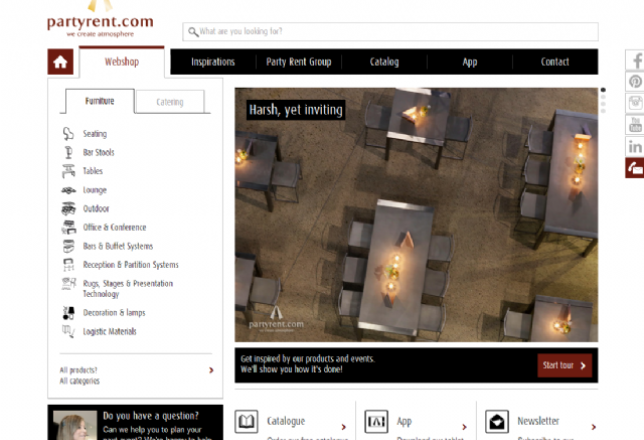Click the partyrent.com logo
644x440 pixels.
tap(100, 19)
